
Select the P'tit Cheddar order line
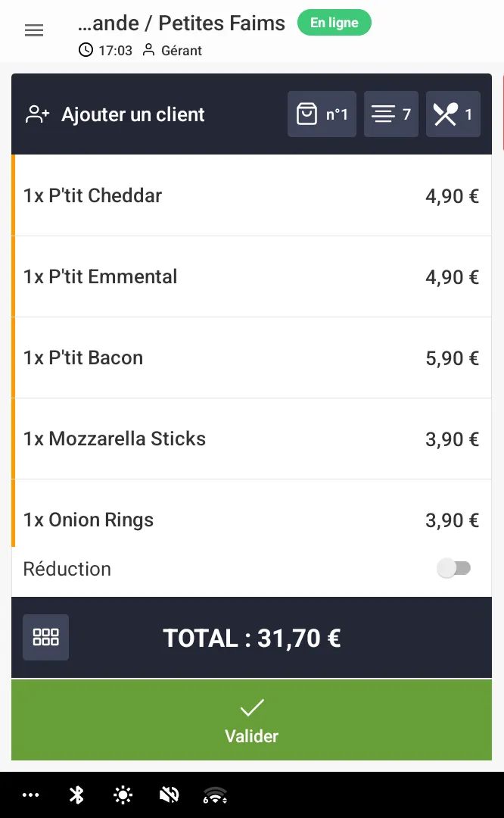pos(251,195)
